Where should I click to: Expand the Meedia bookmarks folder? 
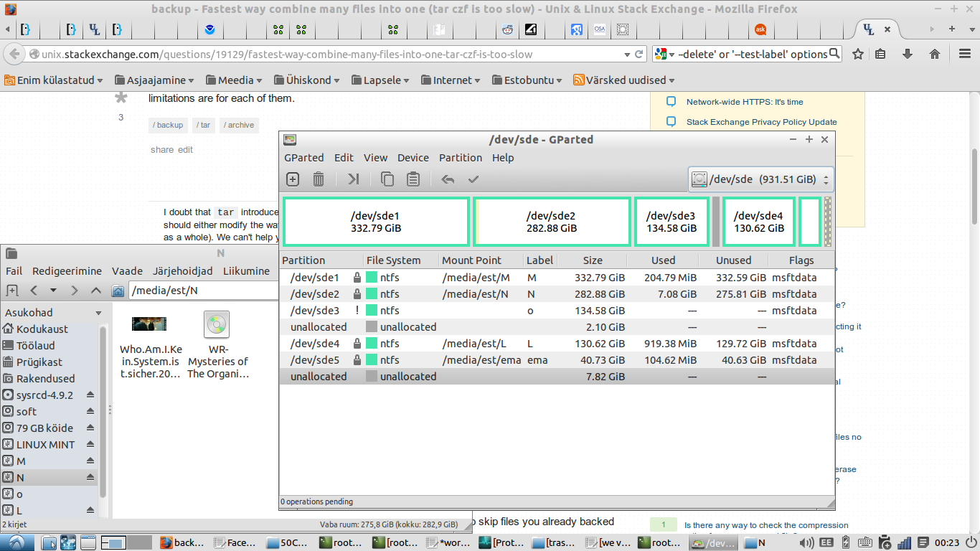[x=234, y=80]
